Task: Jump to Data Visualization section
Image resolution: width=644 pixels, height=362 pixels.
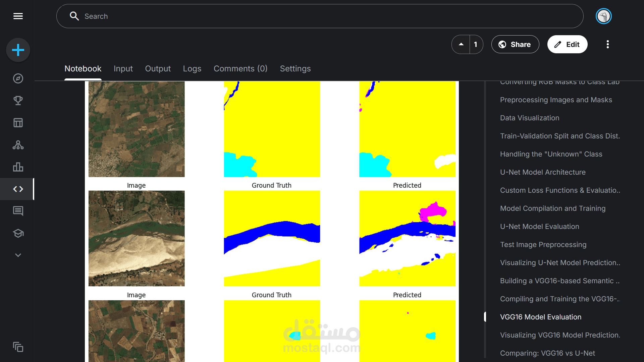Action: tap(530, 118)
